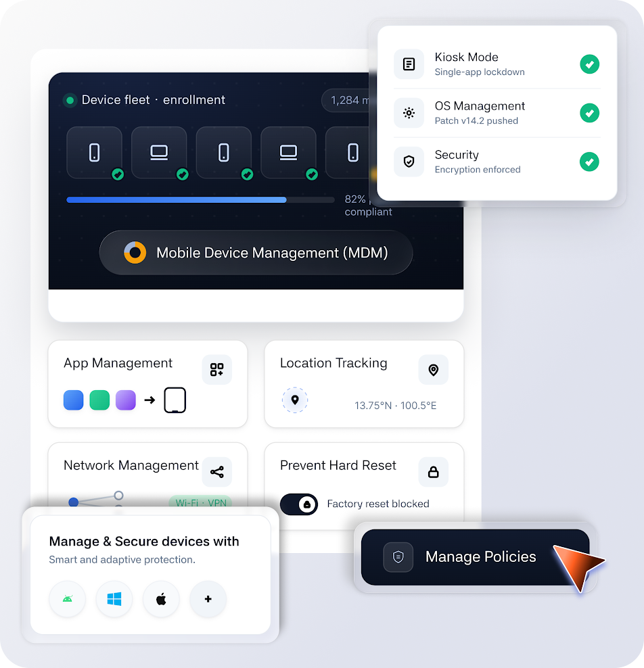Screen dimensions: 644x668
Task: Open the Location Tracking pin icon
Action: point(434,369)
